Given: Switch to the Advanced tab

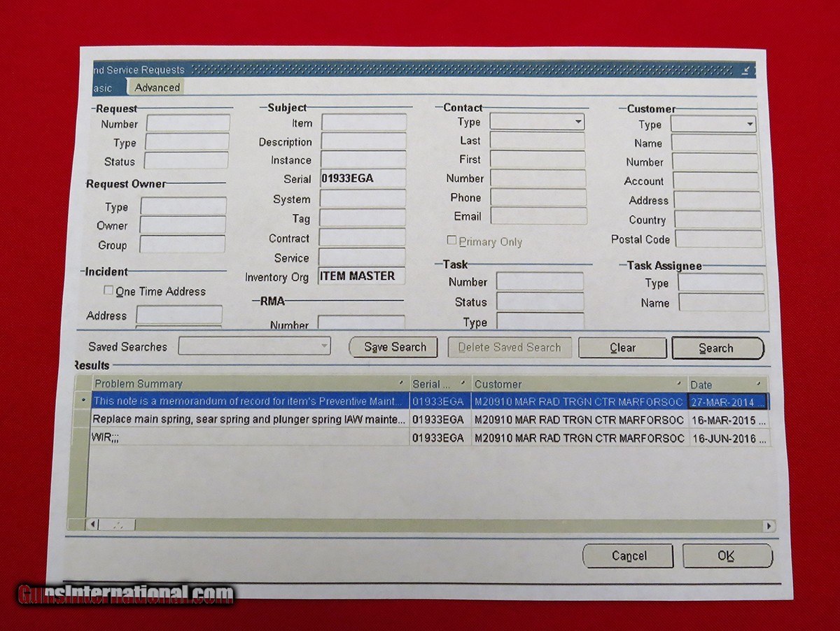Looking at the screenshot, I should (x=157, y=87).
